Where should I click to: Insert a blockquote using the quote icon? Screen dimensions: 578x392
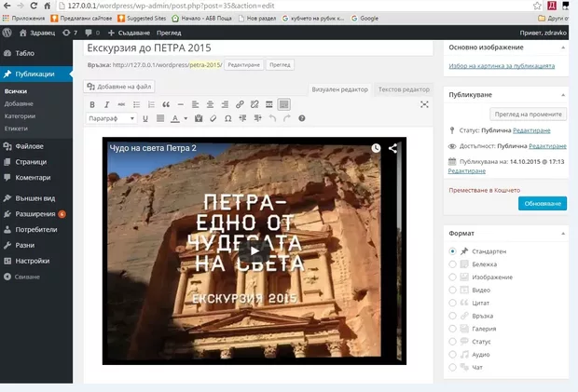point(166,104)
